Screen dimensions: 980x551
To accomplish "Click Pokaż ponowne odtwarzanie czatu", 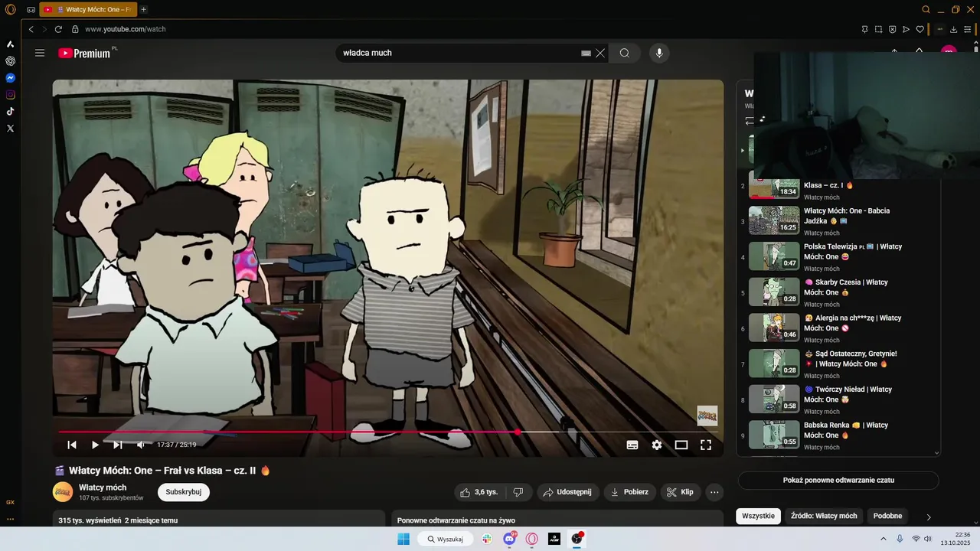I will pyautogui.click(x=838, y=481).
